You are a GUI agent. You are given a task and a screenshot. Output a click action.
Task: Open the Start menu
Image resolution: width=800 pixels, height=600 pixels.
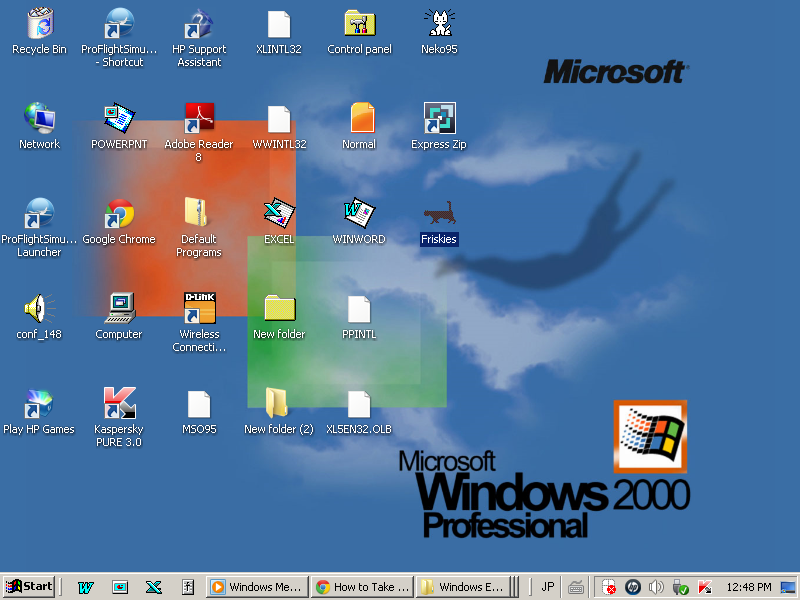27,586
